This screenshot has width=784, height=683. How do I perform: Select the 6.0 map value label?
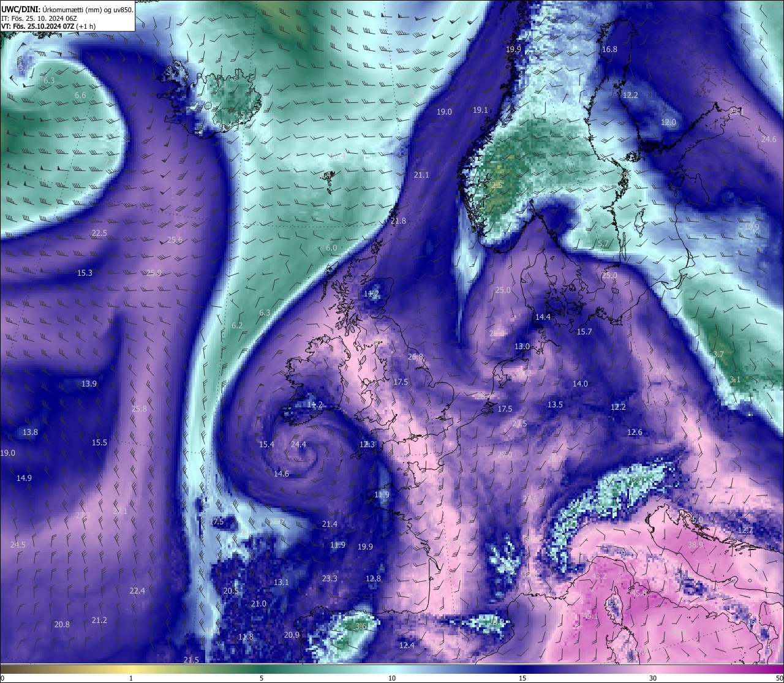331,248
